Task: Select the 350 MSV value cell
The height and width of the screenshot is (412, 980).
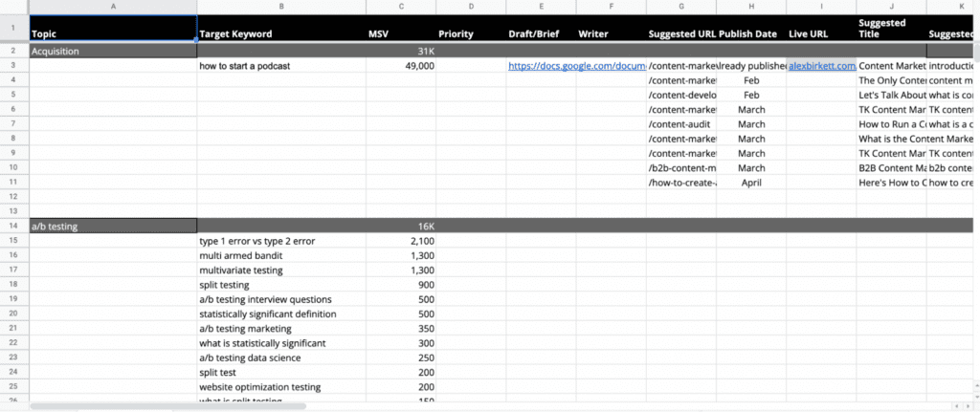Action: [x=401, y=328]
